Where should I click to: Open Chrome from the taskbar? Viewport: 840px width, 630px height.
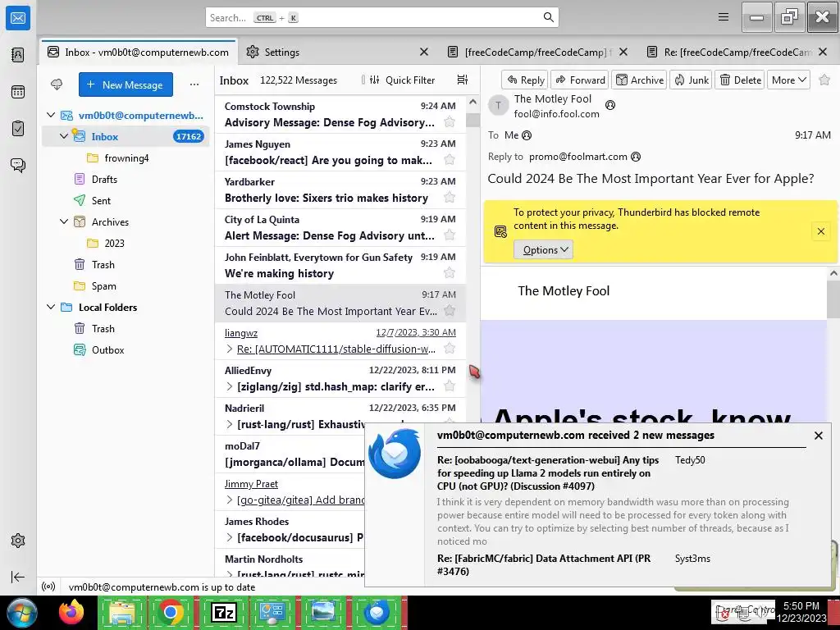click(x=171, y=612)
